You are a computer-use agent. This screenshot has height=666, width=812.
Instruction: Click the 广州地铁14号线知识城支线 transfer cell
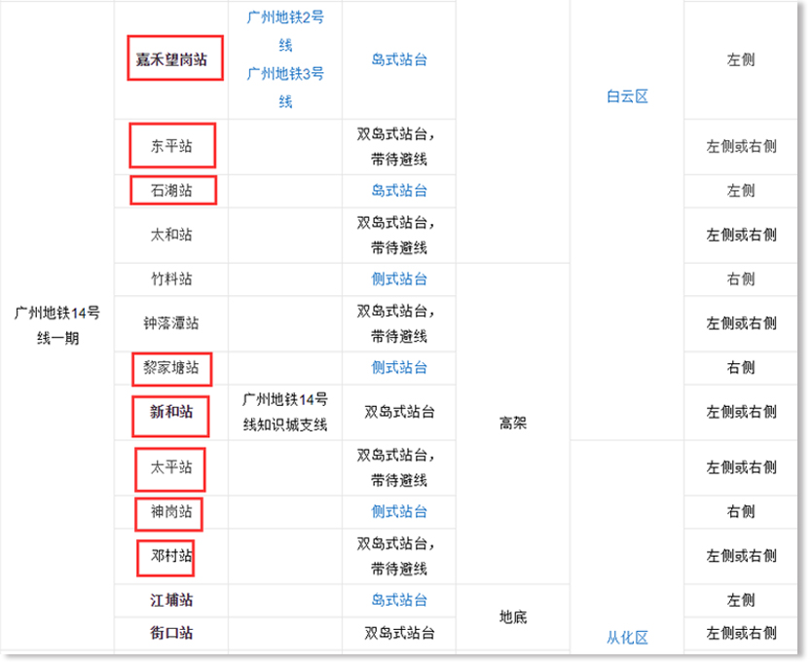pos(285,412)
